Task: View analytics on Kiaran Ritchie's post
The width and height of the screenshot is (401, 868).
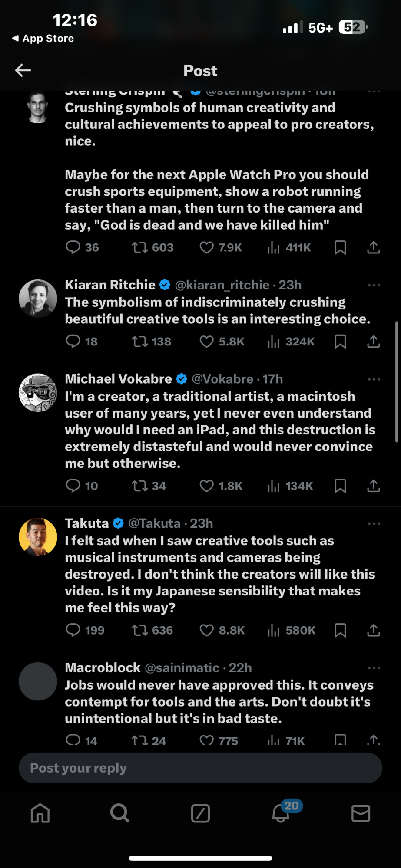Action: tap(274, 342)
